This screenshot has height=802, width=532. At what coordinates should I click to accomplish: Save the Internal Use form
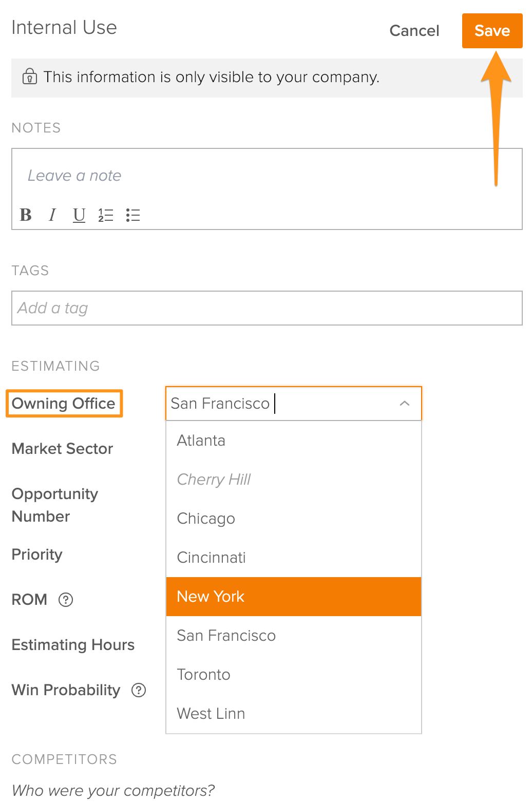click(x=491, y=31)
